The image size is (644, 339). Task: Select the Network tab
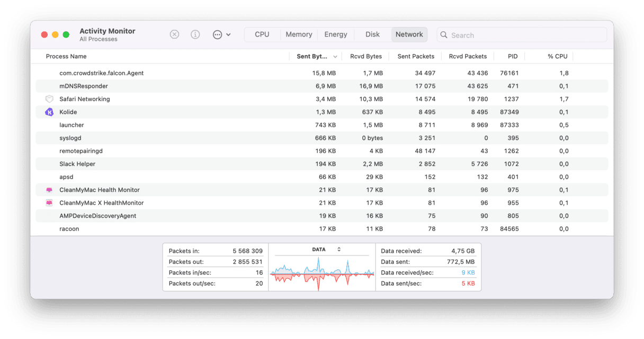(409, 34)
